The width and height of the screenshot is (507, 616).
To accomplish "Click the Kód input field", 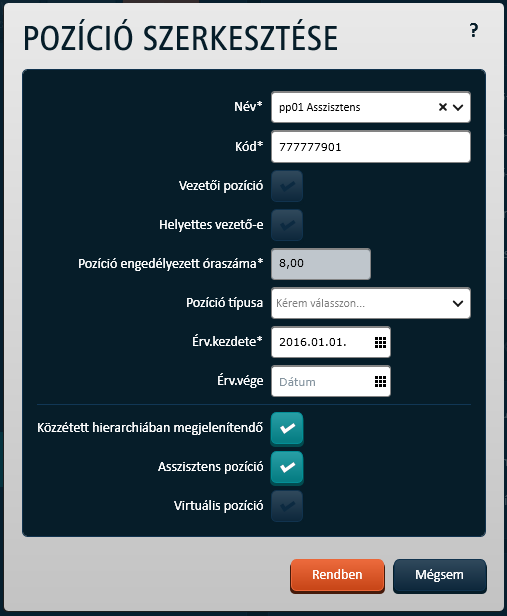I will (x=371, y=147).
